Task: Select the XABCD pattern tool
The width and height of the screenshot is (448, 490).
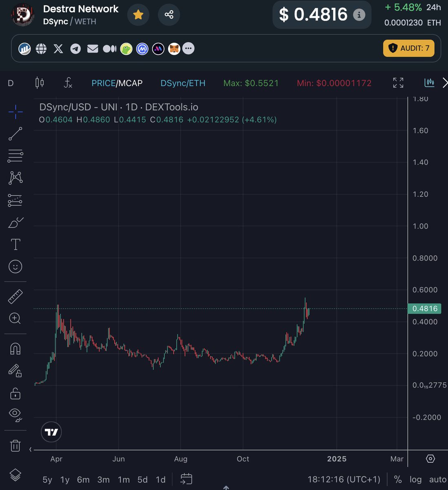Action: click(x=16, y=177)
